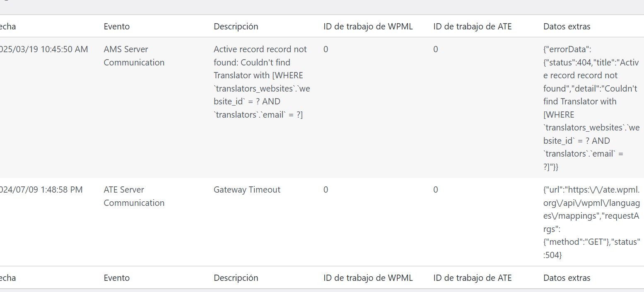Click the footer 'Datos extras' label
644x292 pixels.
567,278
